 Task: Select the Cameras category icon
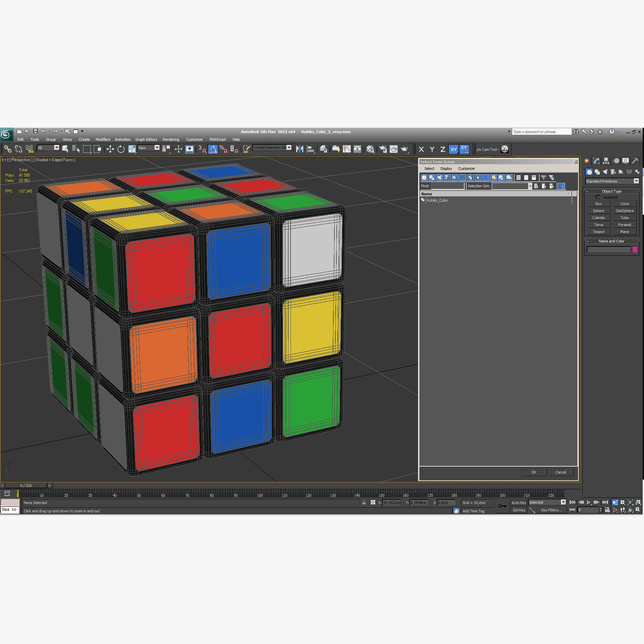click(x=613, y=172)
